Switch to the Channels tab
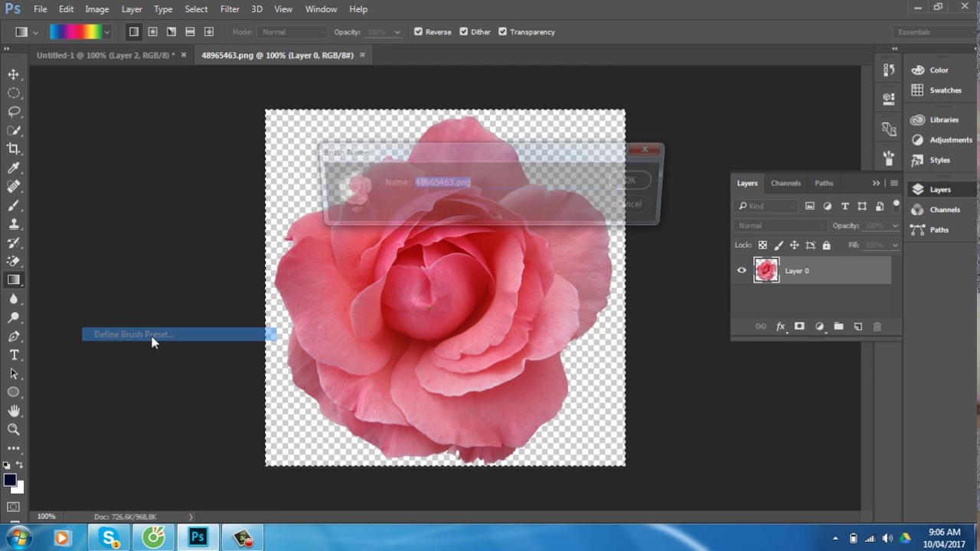Screen dimensions: 980x551 click(786, 184)
